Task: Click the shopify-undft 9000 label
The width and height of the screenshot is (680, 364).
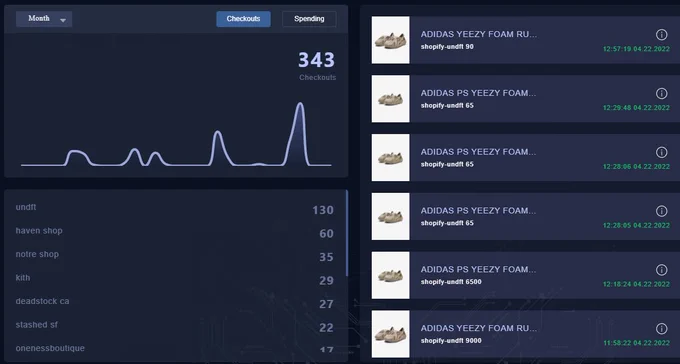Action: point(451,341)
